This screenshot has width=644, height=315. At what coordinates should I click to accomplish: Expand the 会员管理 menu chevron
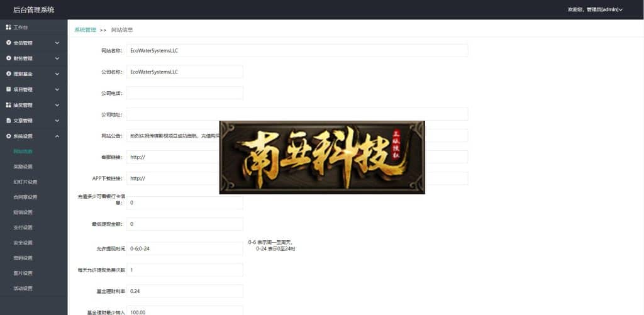[57, 43]
